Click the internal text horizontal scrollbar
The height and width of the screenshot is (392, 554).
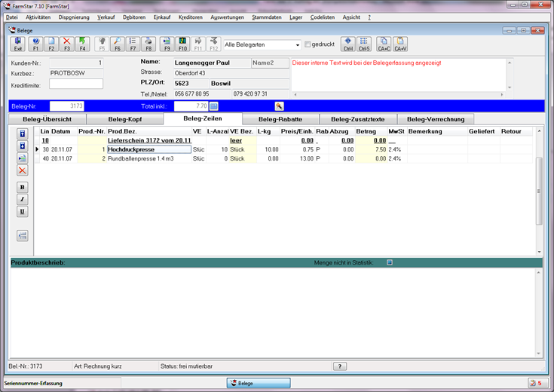coord(398,94)
